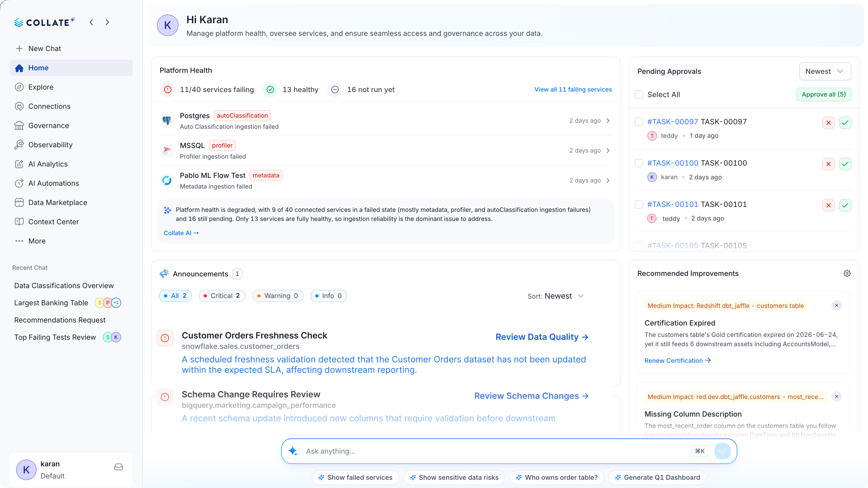This screenshot has width=868, height=488.
Task: Click the Pablo ML Flow Test icon
Action: point(167,181)
